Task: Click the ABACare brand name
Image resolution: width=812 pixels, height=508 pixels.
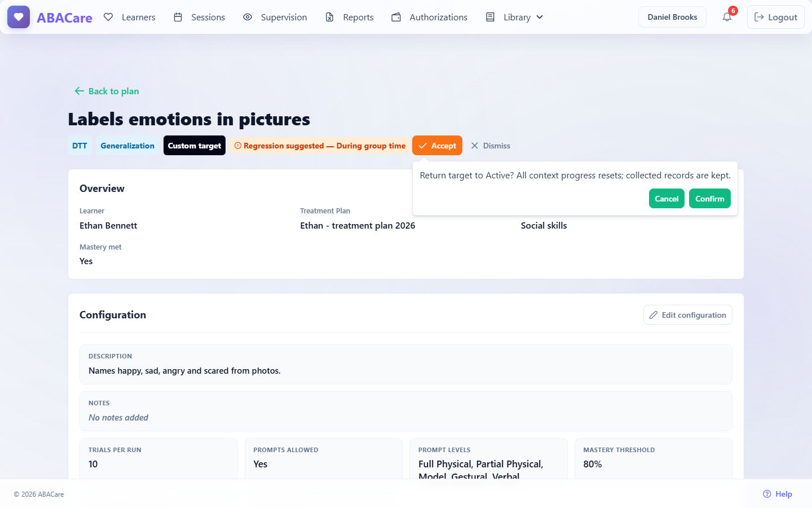Action: (x=64, y=17)
